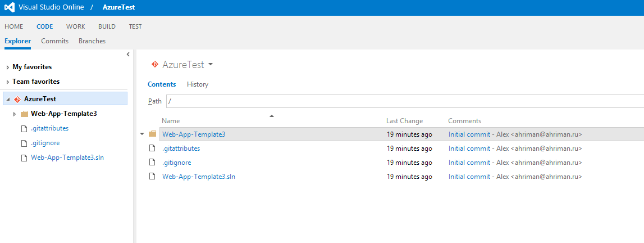Click '19 minutes ago' in .gitattributes row
Screen dimensions: 644x243
coord(409,148)
